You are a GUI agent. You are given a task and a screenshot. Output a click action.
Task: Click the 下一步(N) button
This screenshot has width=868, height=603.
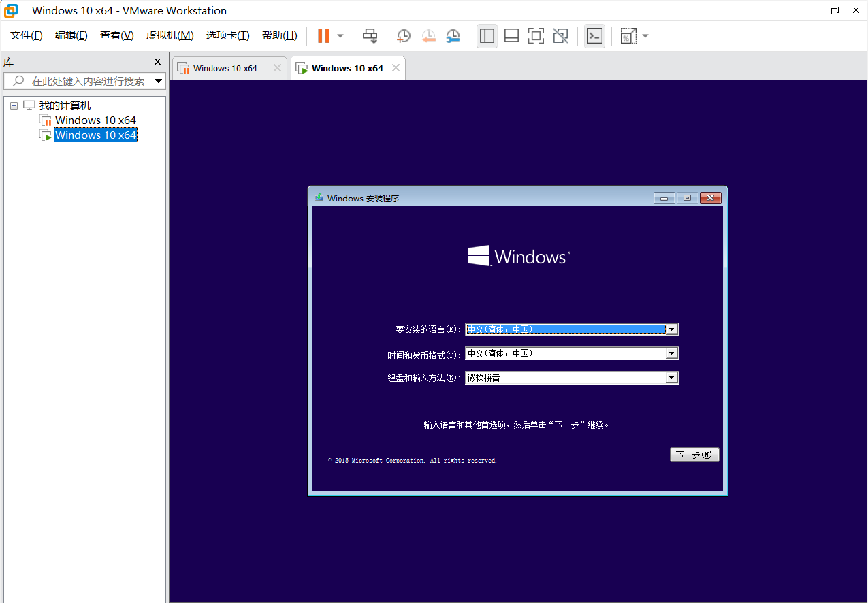tap(694, 455)
